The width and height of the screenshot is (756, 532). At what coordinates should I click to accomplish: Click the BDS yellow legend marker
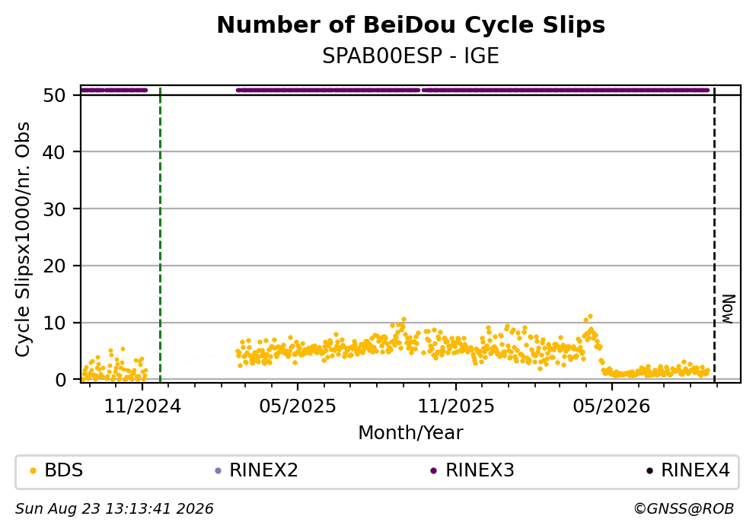[33, 471]
